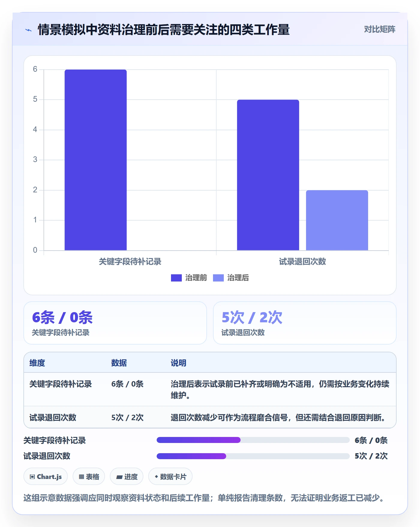Open the 5次 / 2次 data card

click(x=304, y=323)
